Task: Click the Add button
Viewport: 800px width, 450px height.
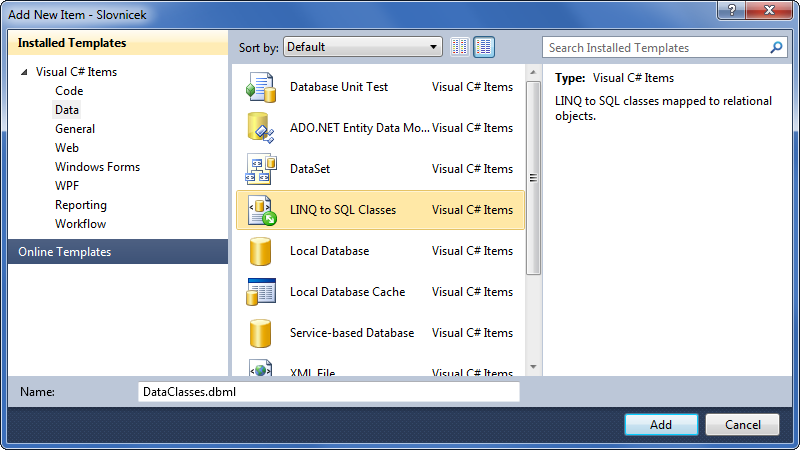Action: (661, 424)
